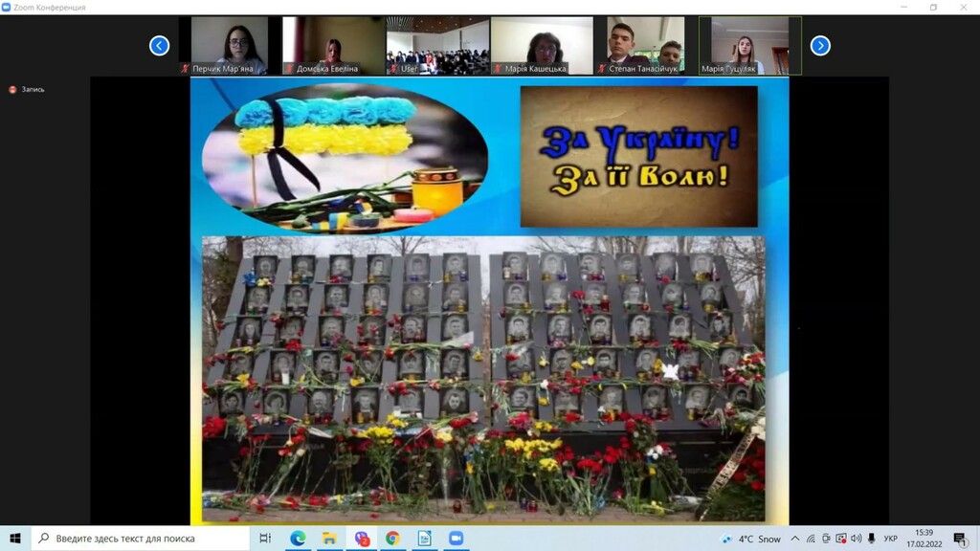This screenshot has width=980, height=551.
Task: Select Марія Гуцуляк video thumbnail
Action: pyautogui.click(x=749, y=45)
